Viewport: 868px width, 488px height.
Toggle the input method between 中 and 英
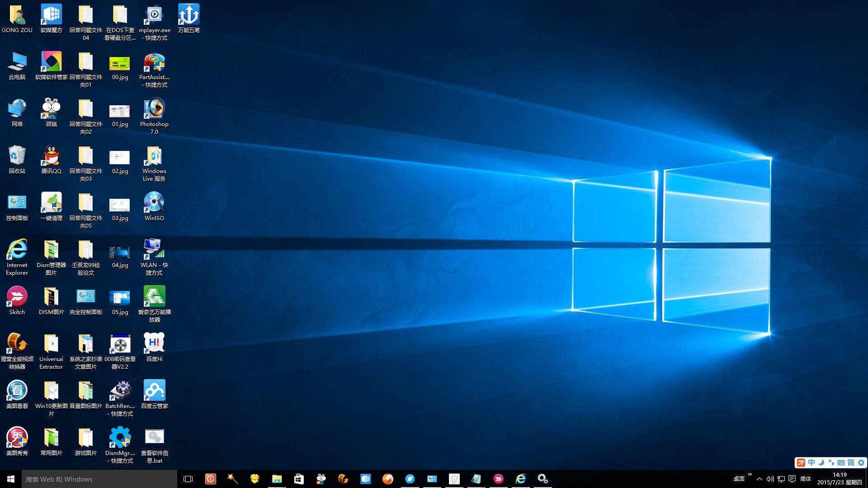point(811,462)
